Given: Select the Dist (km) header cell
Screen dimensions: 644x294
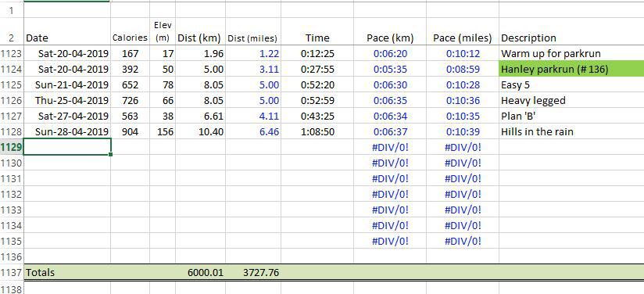Looking at the screenshot, I should click(x=200, y=31).
